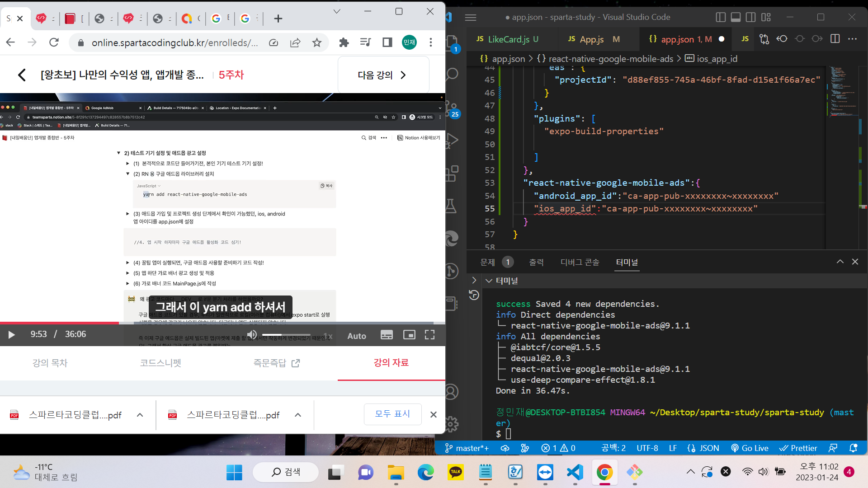Collapse the 터미널 section chevron

[x=489, y=281]
